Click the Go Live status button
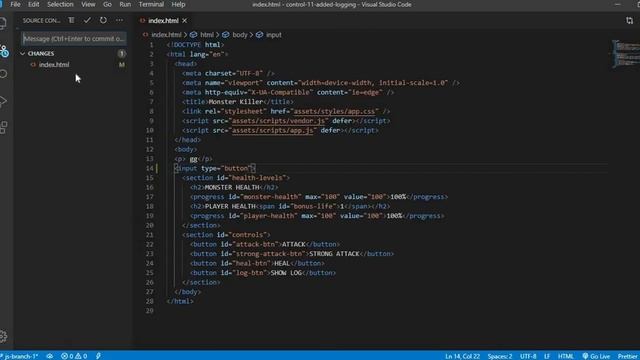The image size is (640, 360). tap(596, 356)
